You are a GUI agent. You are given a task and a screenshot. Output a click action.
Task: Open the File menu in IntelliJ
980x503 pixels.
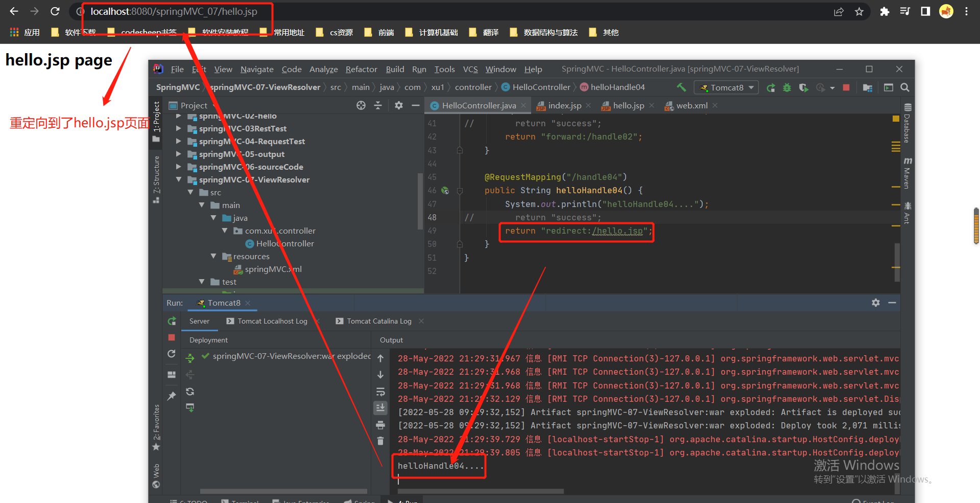click(177, 69)
